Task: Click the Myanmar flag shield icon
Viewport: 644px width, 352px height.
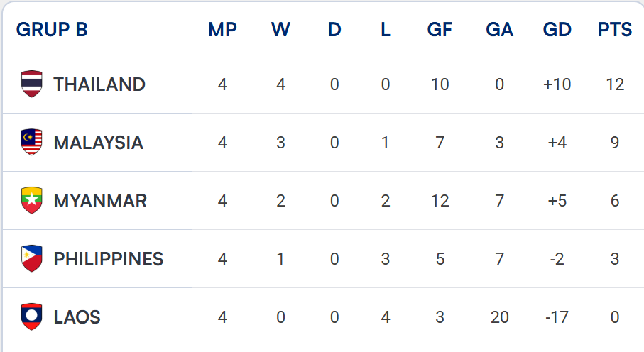Action: pyautogui.click(x=32, y=200)
